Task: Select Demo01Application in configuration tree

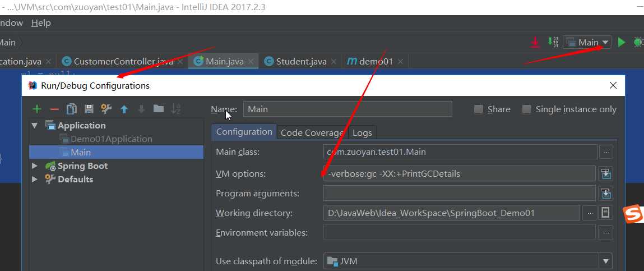Action: click(x=112, y=139)
